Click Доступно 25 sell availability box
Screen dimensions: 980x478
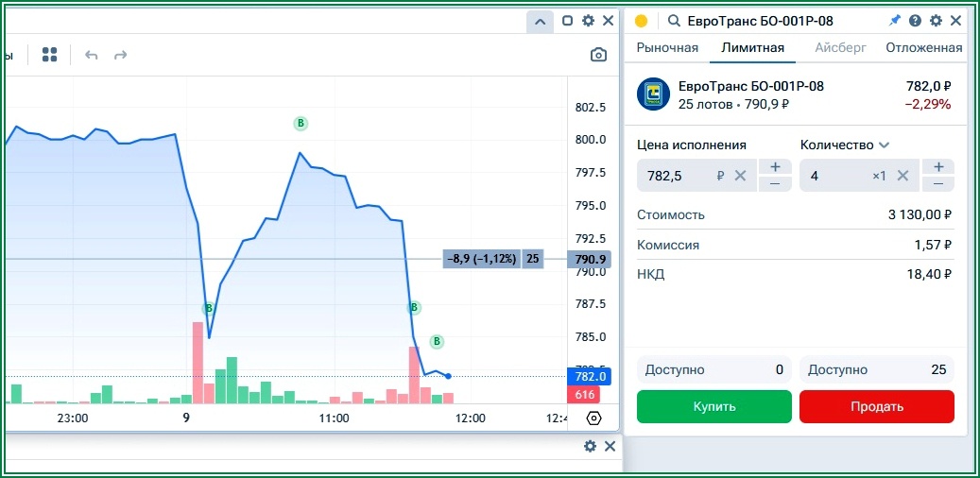(877, 370)
